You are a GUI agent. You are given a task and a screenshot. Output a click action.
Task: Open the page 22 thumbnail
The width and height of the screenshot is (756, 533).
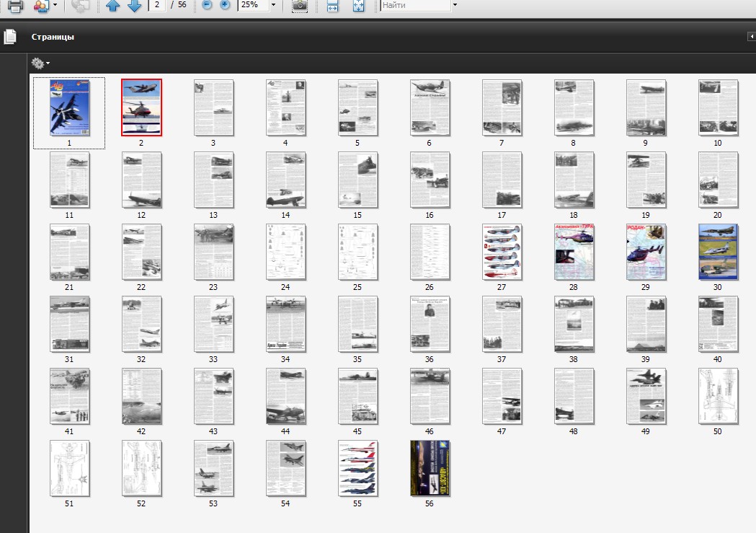(141, 252)
